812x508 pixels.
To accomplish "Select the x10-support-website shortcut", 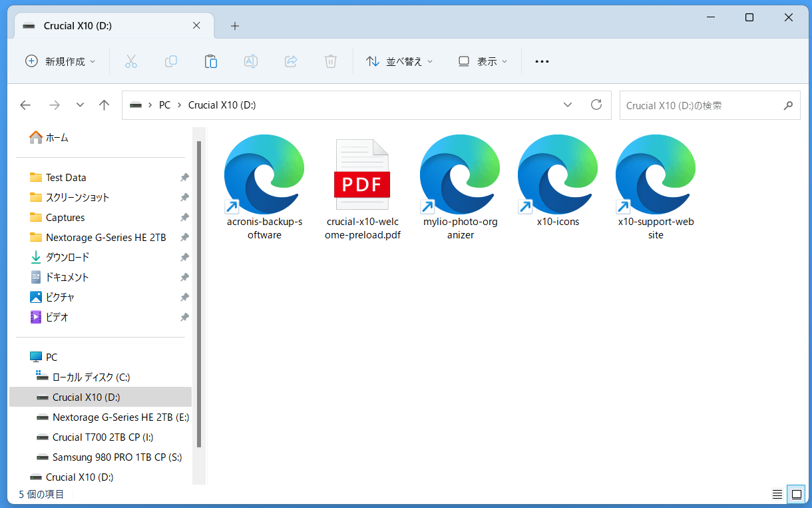I will (x=656, y=187).
